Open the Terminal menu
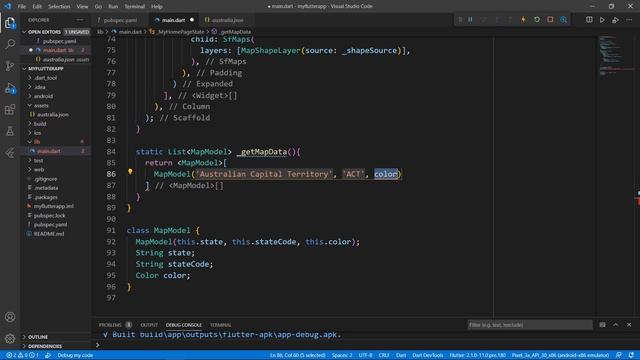This screenshot has height=360, width=640. pyautogui.click(x=134, y=7)
